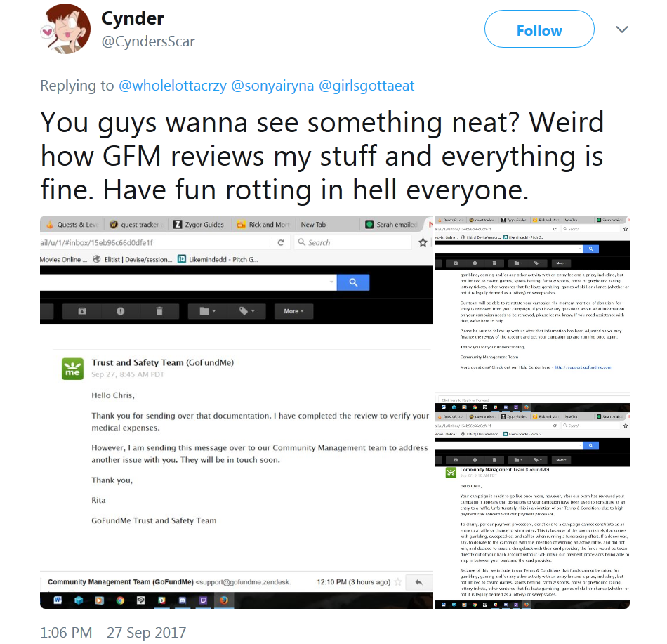Click the Firefox icon in the taskbar
Viewport: 667px width, 644px height.
coord(224,600)
